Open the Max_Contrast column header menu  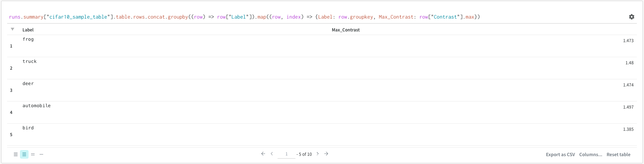(345, 30)
